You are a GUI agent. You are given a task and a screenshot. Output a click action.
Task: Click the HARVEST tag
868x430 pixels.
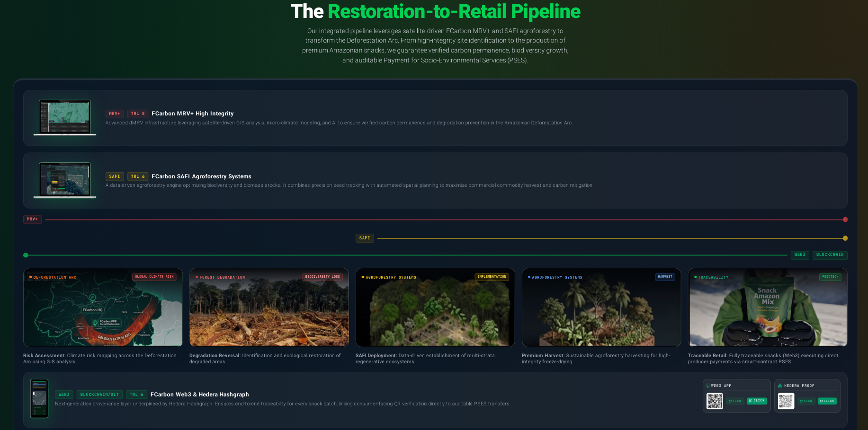point(665,277)
